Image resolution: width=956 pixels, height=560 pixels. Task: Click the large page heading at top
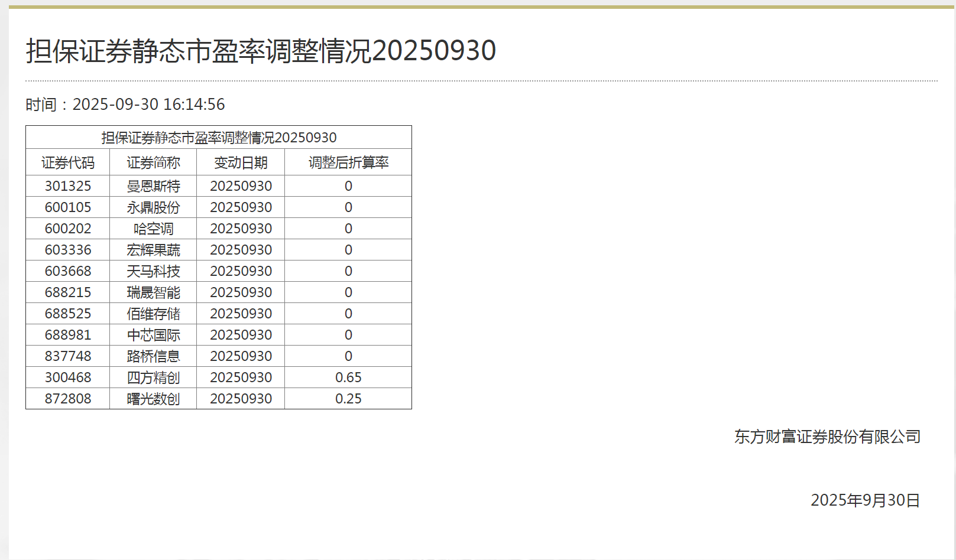click(x=261, y=51)
